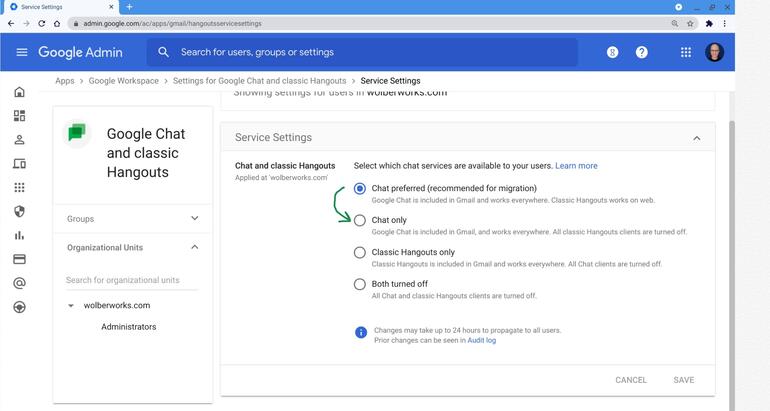Select Both turned off radio option
This screenshot has width=770, height=411.
(360, 284)
